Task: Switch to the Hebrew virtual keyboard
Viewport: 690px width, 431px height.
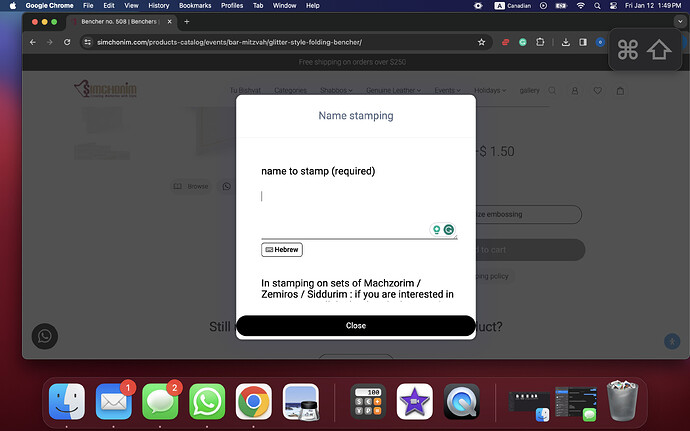Action: [x=282, y=250]
